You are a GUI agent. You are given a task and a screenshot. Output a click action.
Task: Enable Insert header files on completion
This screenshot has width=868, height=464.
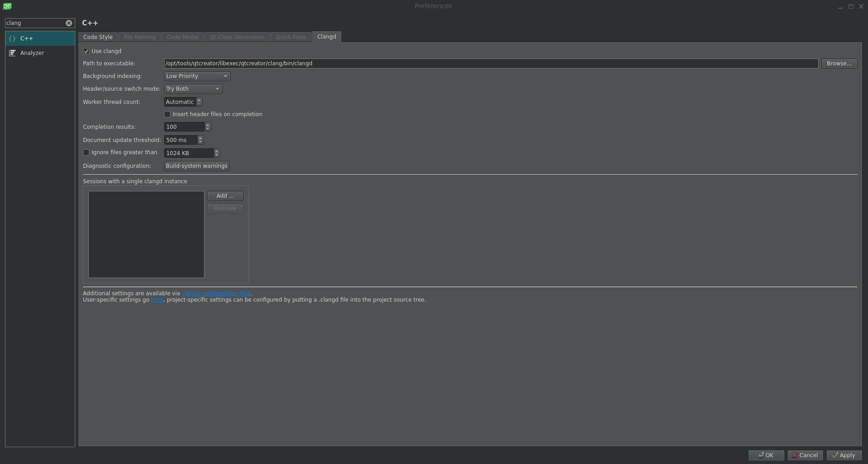(x=167, y=114)
